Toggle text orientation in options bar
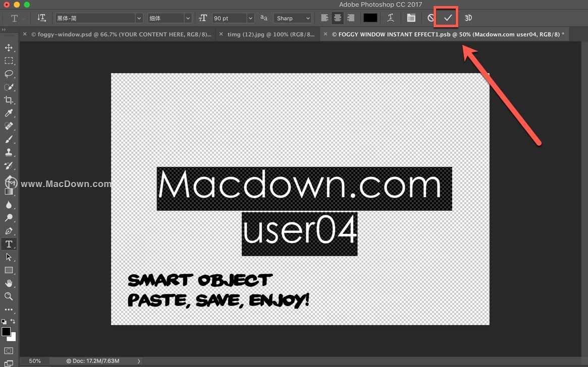Image resolution: width=588 pixels, height=367 pixels. tap(41, 18)
